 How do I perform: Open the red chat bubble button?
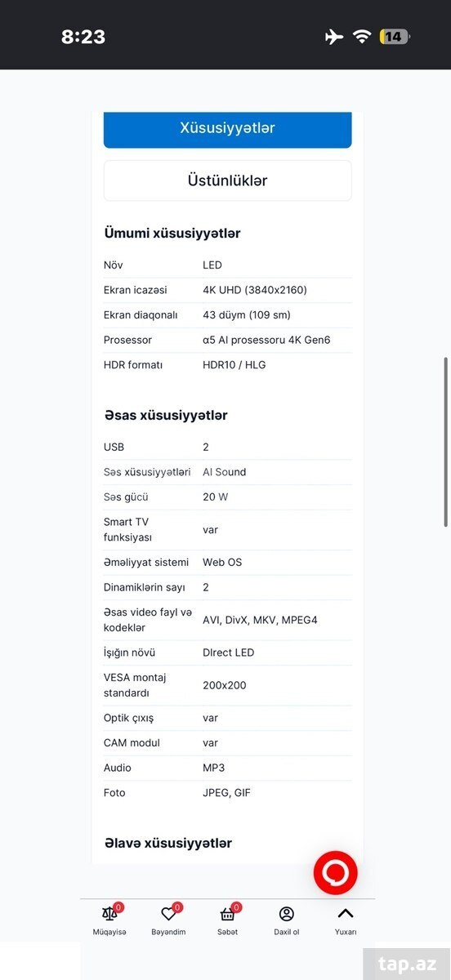[x=336, y=872]
